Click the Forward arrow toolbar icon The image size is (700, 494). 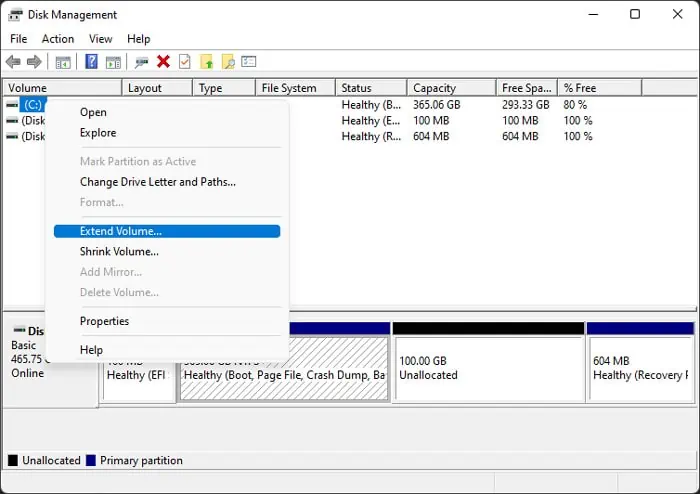pyautogui.click(x=34, y=62)
